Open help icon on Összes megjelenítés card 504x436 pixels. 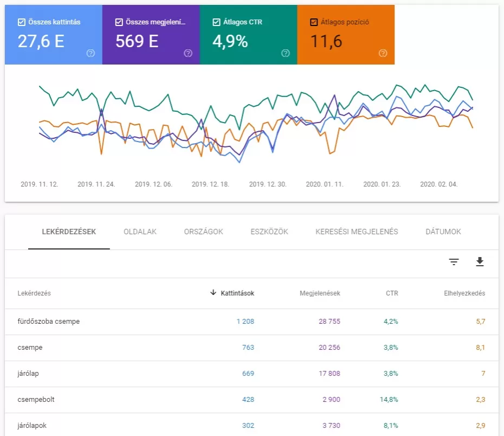point(188,53)
